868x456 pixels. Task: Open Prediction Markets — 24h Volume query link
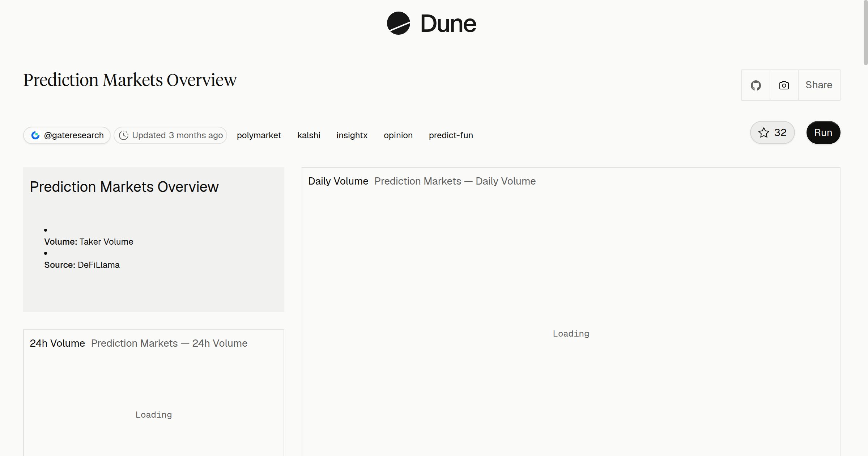coord(169,343)
